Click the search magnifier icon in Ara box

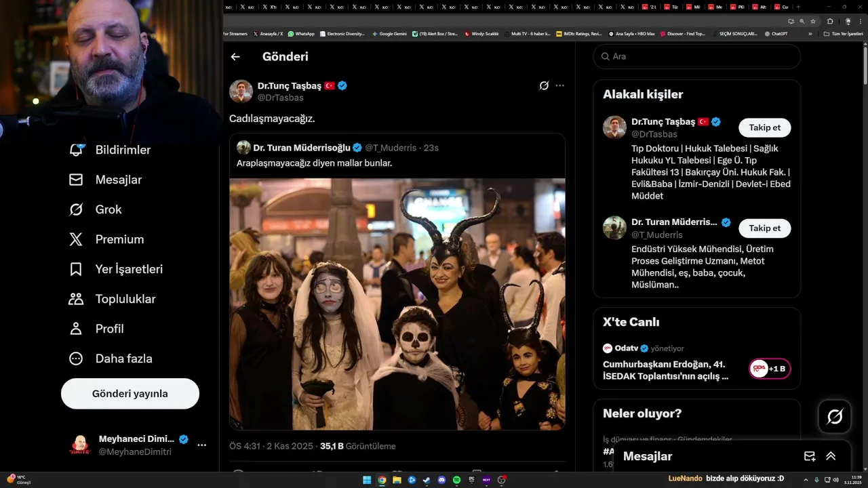click(x=604, y=56)
